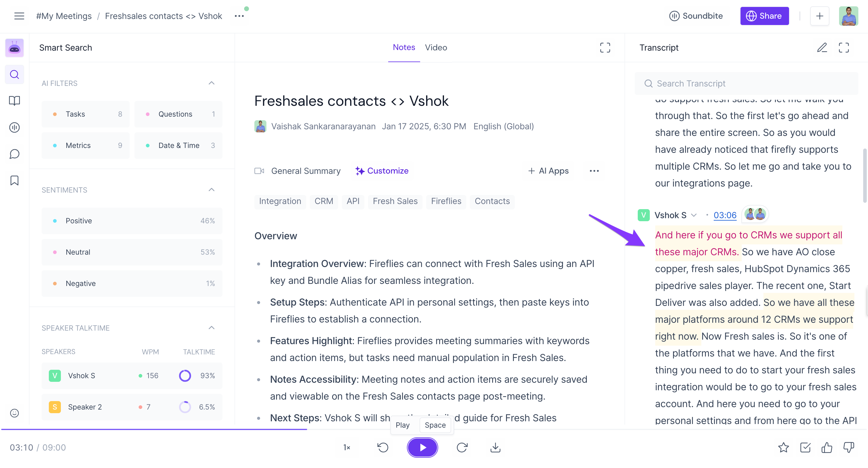Open the soundbites icon in the sidebar

(x=14, y=127)
